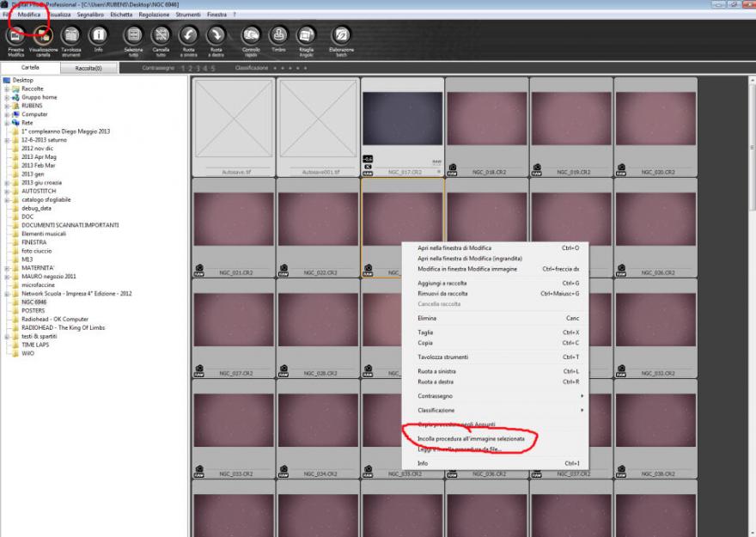The width and height of the screenshot is (756, 537).
Task: Select the NGC 6946 folder in tree
Action: [x=34, y=302]
